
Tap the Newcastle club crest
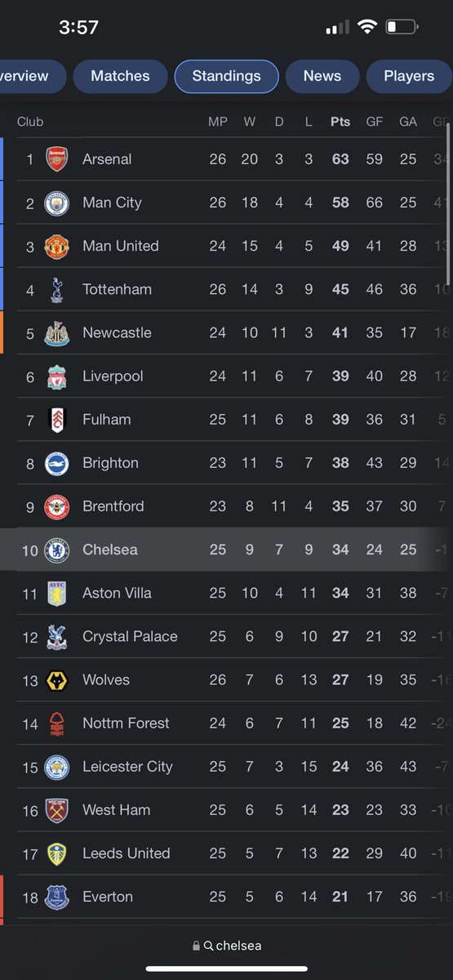(57, 332)
